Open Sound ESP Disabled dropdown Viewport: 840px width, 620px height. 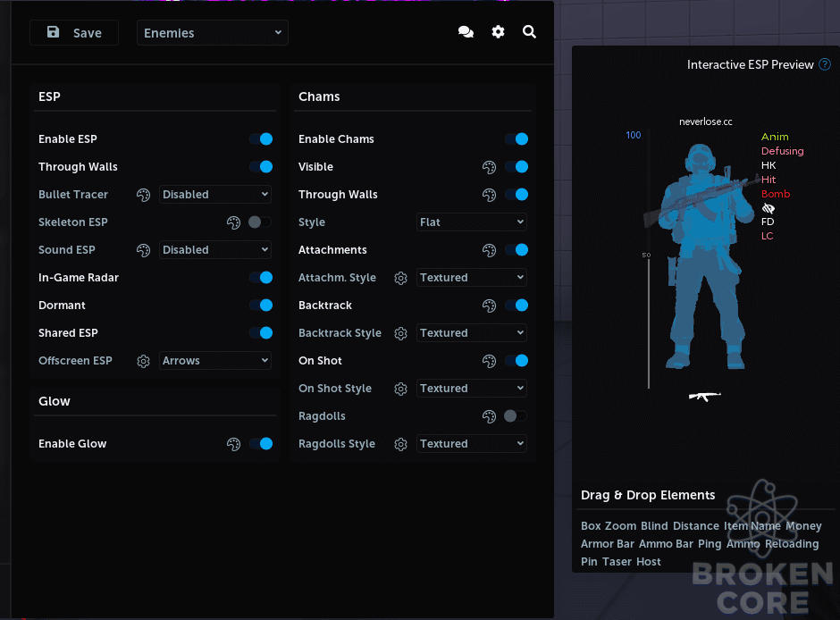click(x=215, y=250)
